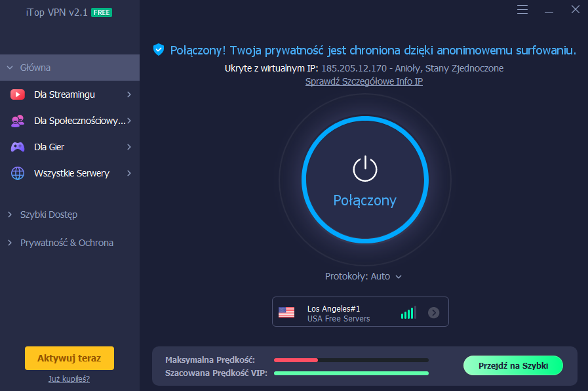588x391 pixels.
Task: Click the Szacowana Prędkość VIP label
Action: tap(216, 373)
